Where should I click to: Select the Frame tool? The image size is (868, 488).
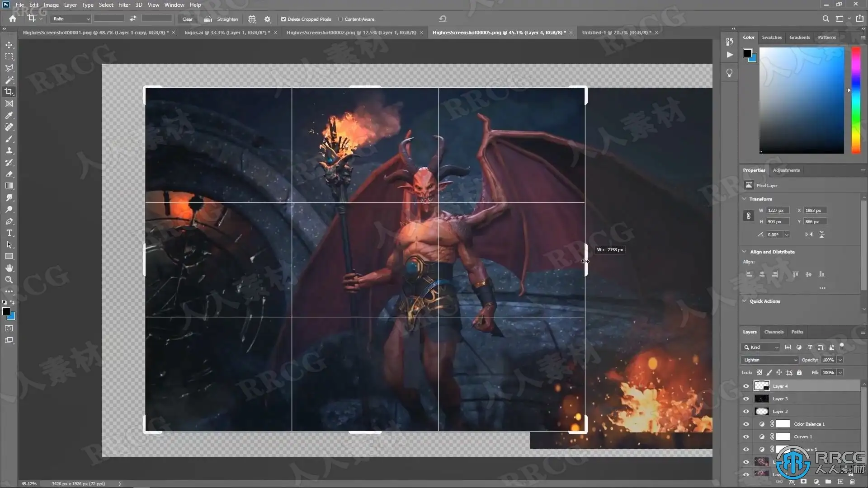pyautogui.click(x=9, y=103)
